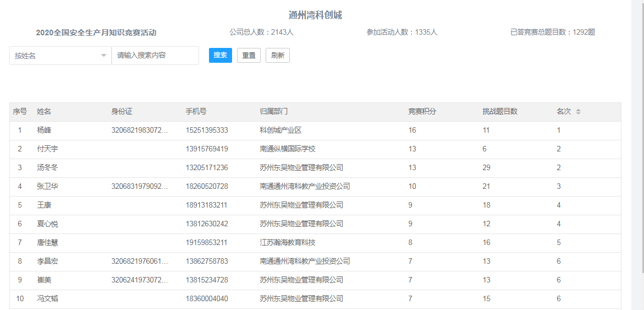Screen dimensions: 644x310
Task: Click the blue 搜索 button
Action: 221,56
